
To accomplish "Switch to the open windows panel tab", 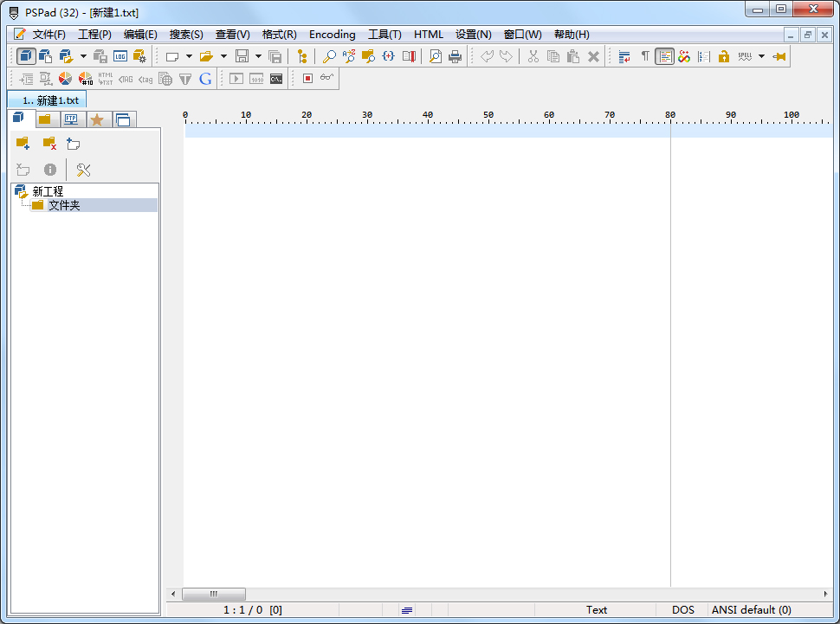I will pos(123,119).
